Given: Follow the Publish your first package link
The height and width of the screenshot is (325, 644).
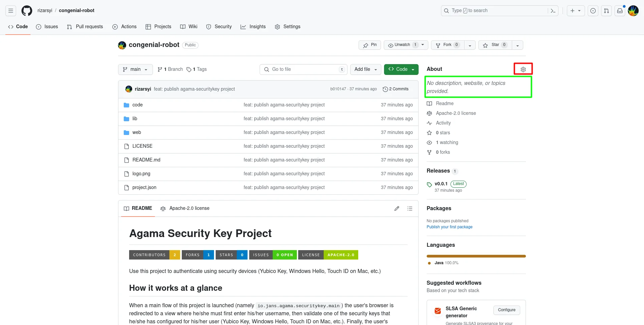Looking at the screenshot, I should (449, 227).
